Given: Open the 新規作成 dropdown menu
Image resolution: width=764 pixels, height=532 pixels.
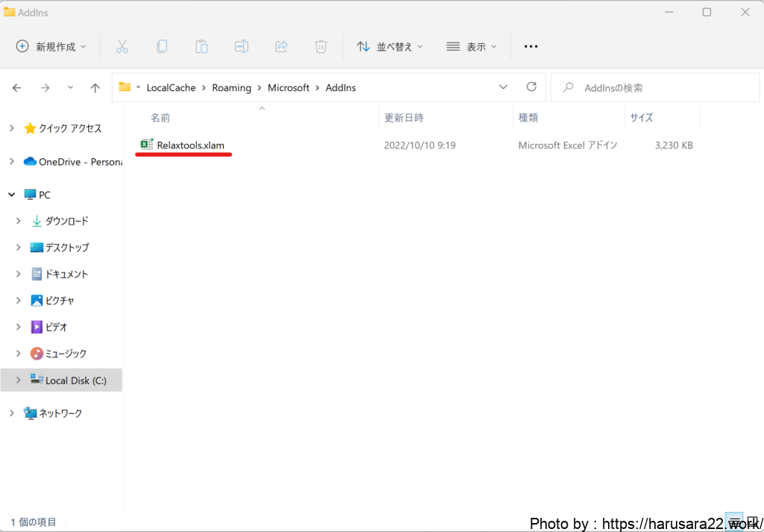Looking at the screenshot, I should [51, 46].
